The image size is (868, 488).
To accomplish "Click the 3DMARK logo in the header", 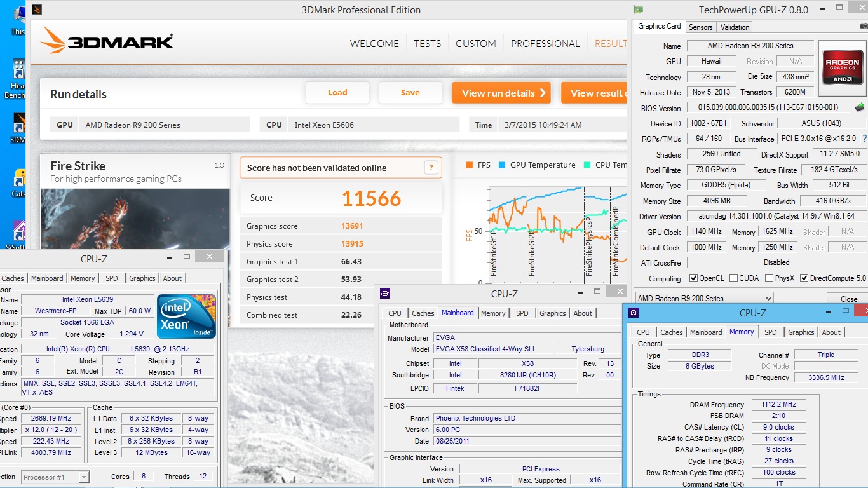I will pyautogui.click(x=107, y=41).
